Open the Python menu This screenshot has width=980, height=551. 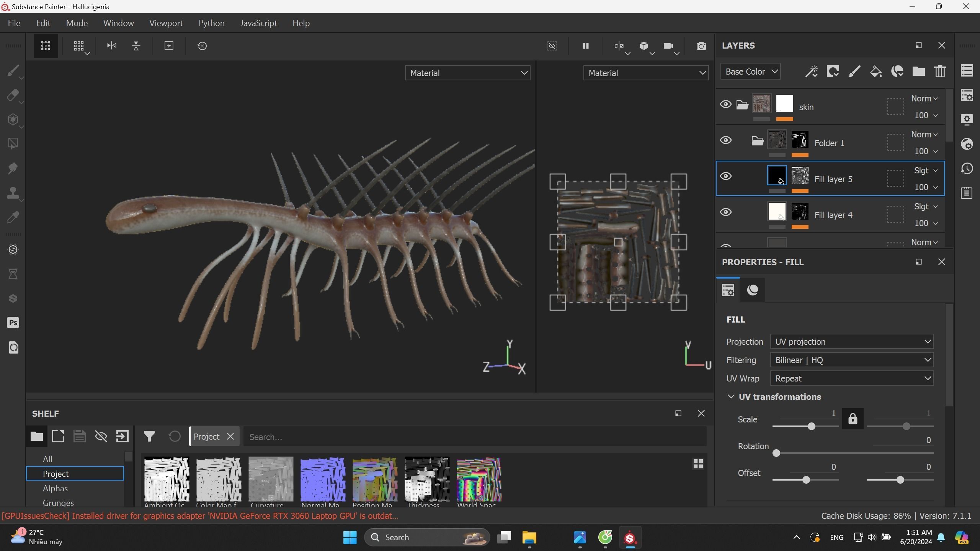click(211, 23)
